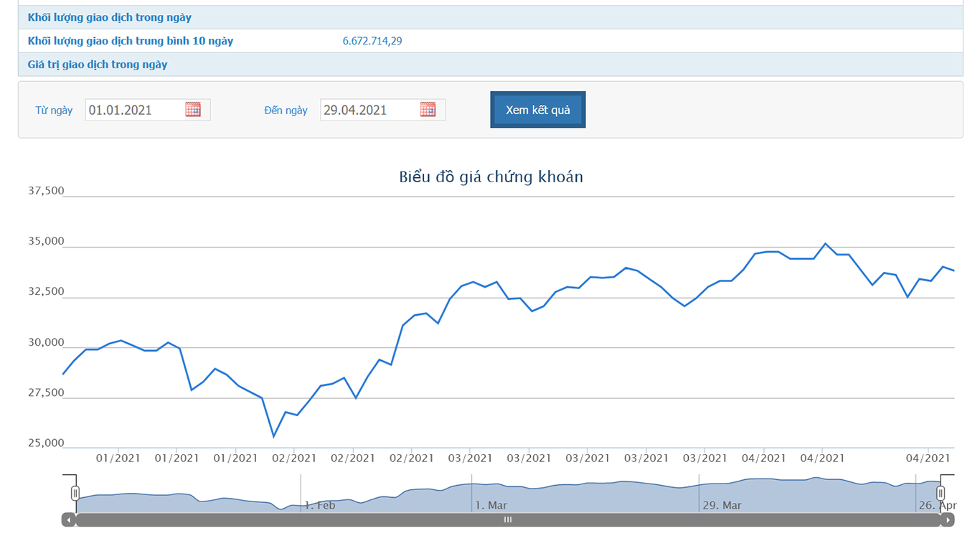980x551 pixels.
Task: Click the 29. Mar marker in navigator
Action: tap(722, 505)
